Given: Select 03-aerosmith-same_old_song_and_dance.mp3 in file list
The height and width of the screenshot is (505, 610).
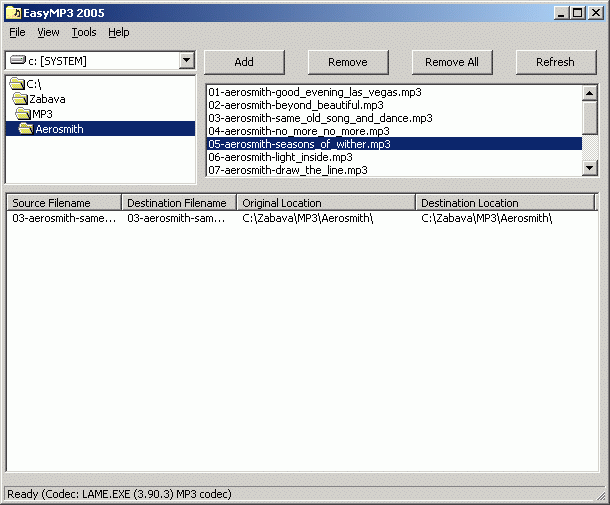Looking at the screenshot, I should 394,118.
